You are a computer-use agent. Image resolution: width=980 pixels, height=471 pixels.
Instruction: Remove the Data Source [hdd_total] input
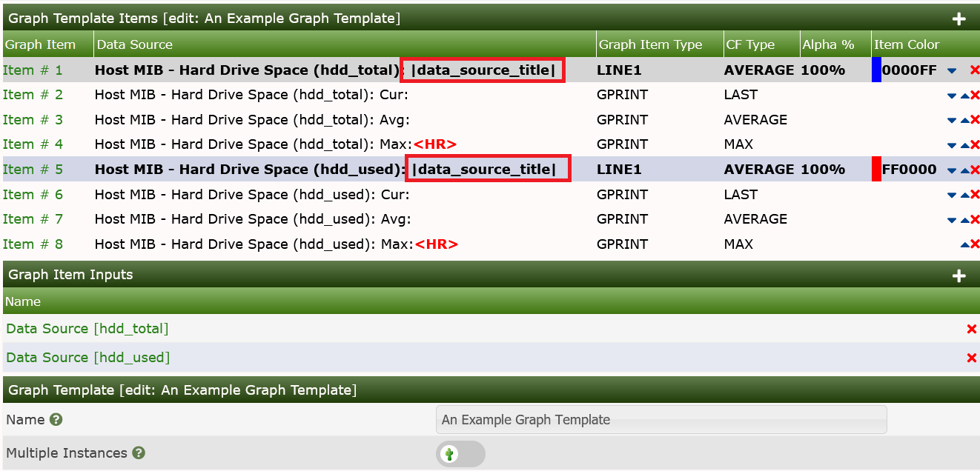point(972,329)
